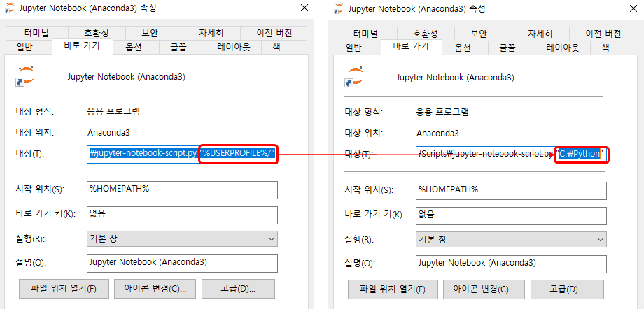The width and height of the screenshot is (644, 309).
Task: Click title bar Jupyter icon in left window
Action: [x=10, y=8]
